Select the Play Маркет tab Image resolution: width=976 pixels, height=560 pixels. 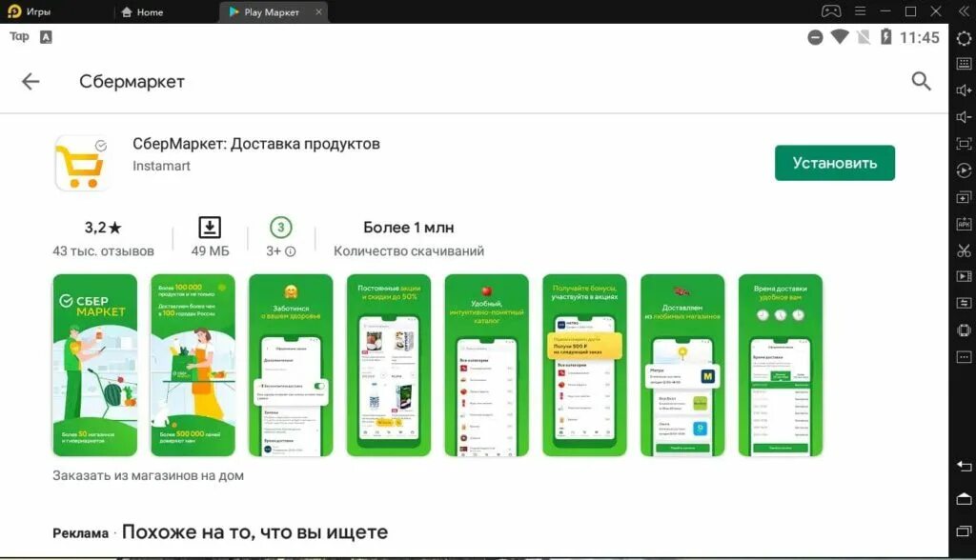(x=274, y=11)
